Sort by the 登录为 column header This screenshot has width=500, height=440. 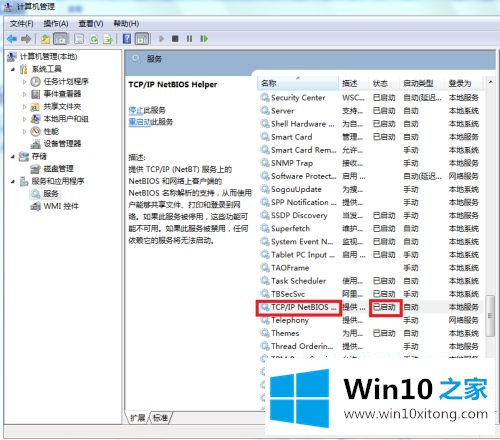coord(464,83)
